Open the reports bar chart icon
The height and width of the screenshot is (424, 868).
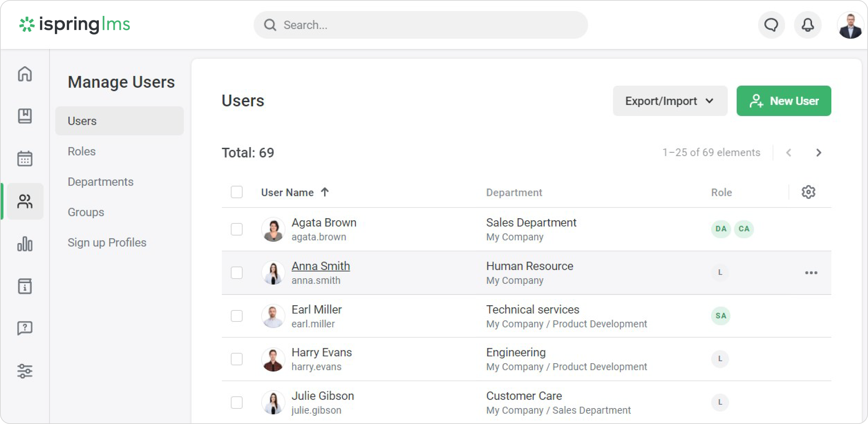[x=25, y=244]
